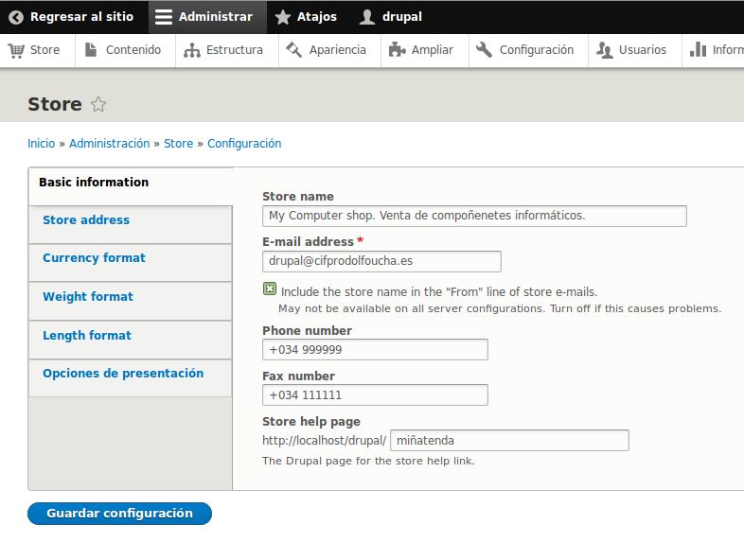Image resolution: width=744 pixels, height=560 pixels.
Task: Click the 'http://localhost/drupal/' prefix text
Action: pos(325,441)
